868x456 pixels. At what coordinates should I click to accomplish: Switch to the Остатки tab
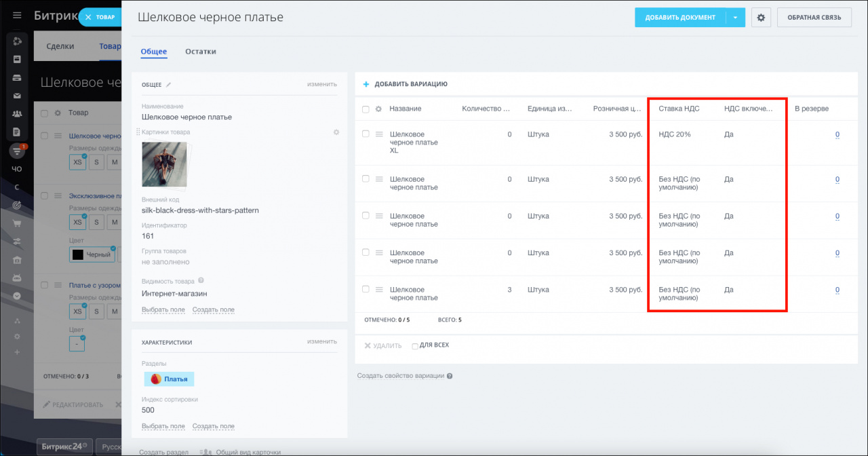[x=200, y=52]
